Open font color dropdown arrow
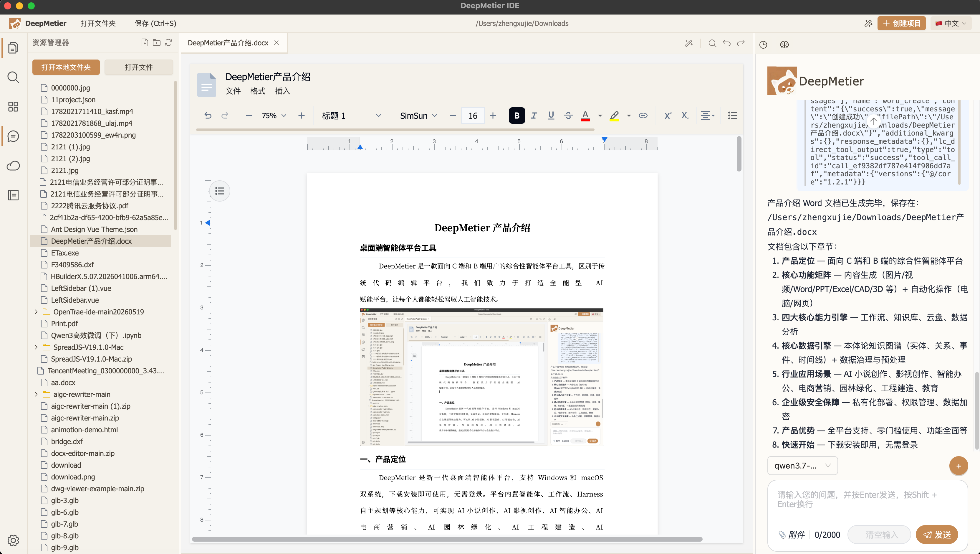980x554 pixels. pyautogui.click(x=600, y=116)
